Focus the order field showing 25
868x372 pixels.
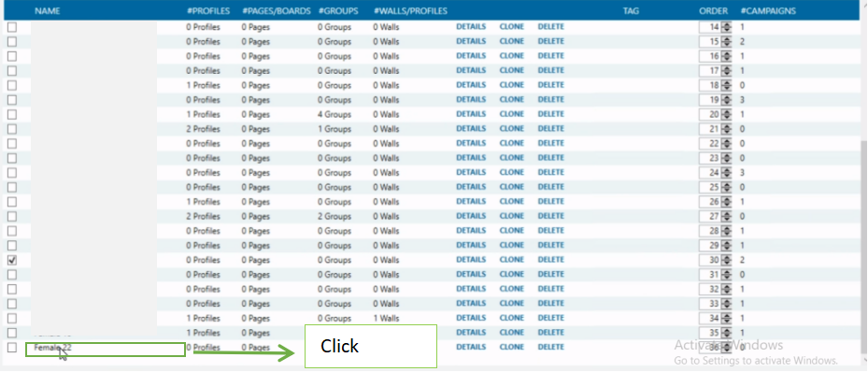tap(710, 187)
